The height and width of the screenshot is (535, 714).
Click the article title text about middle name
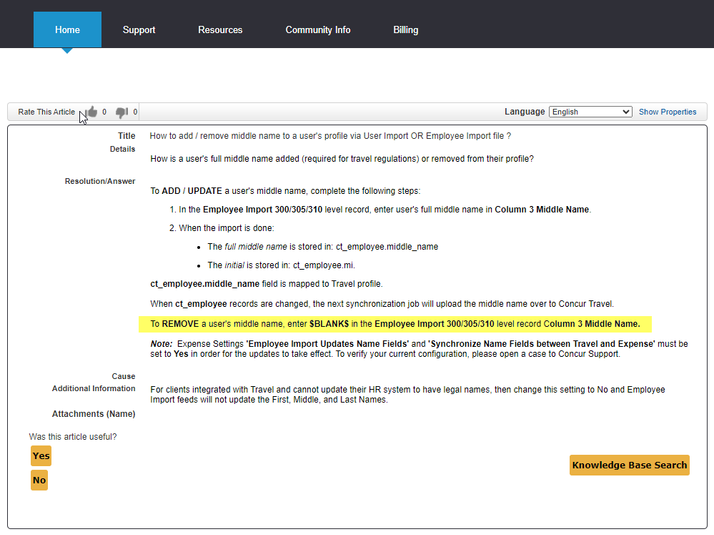[x=330, y=136]
